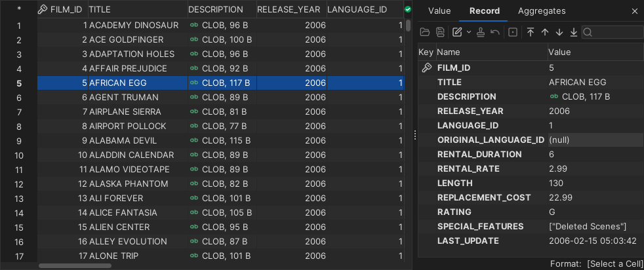Toggle the square set-null icon in toolbar
Image resolution: width=644 pixels, height=270 pixels.
point(513,32)
